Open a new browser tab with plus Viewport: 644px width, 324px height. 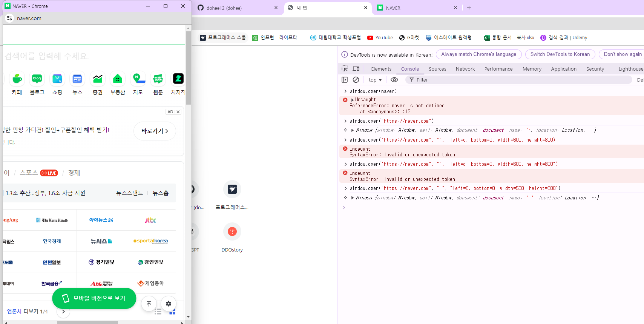[469, 8]
